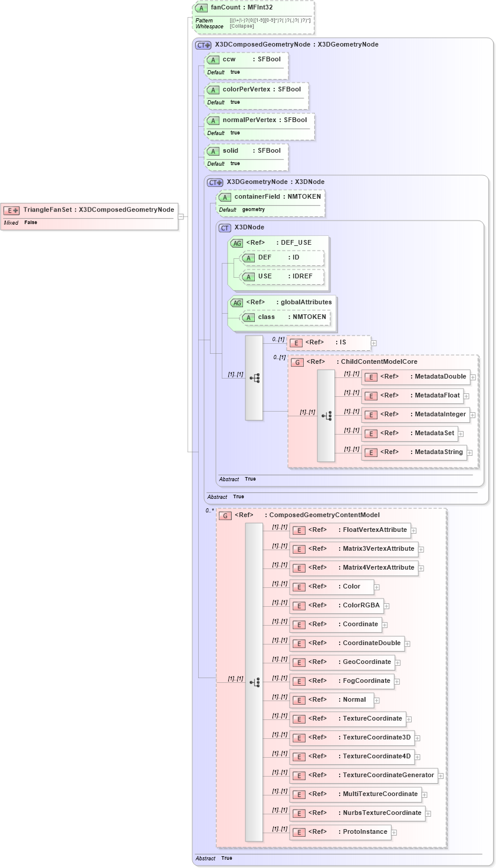Click the ColorRGBA element icon
496x868 pixels.
299,606
